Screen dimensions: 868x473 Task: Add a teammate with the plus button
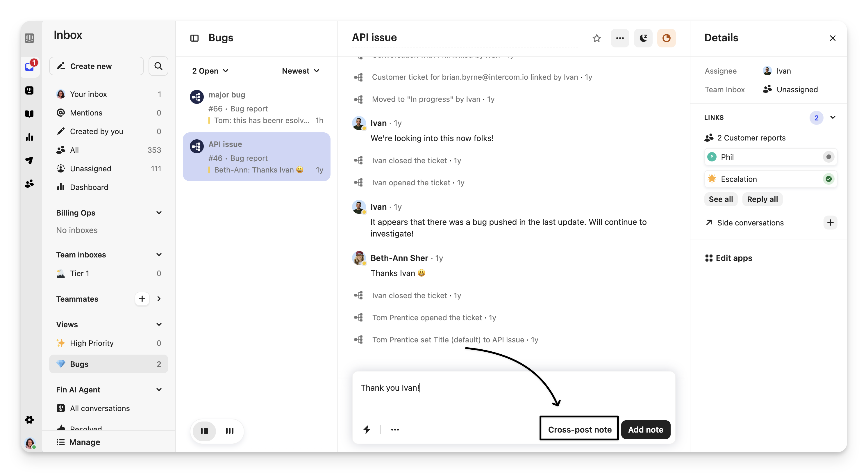pyautogui.click(x=142, y=298)
